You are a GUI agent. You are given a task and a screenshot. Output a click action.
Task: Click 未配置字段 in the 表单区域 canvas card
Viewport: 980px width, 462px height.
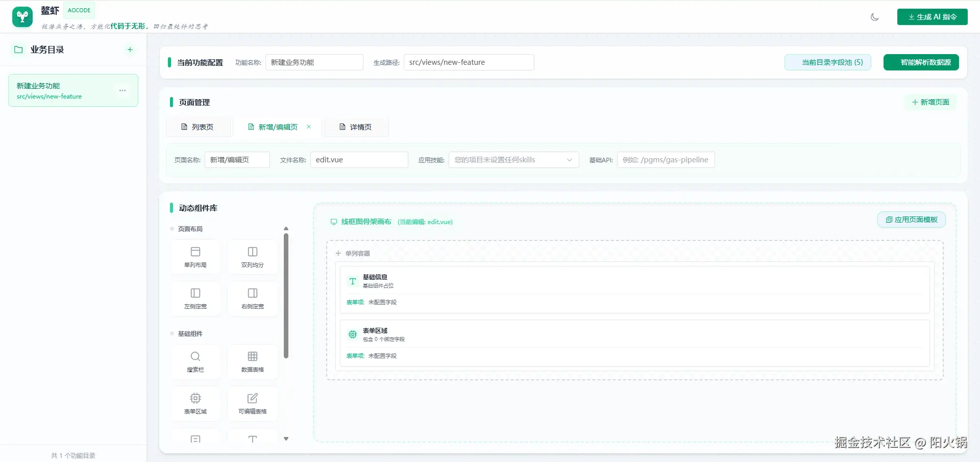[x=383, y=356]
